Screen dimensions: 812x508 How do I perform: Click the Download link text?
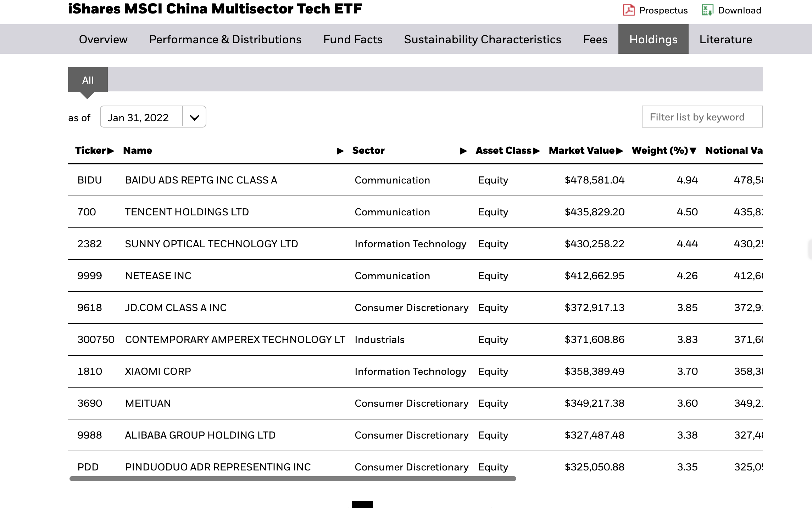coord(739,10)
